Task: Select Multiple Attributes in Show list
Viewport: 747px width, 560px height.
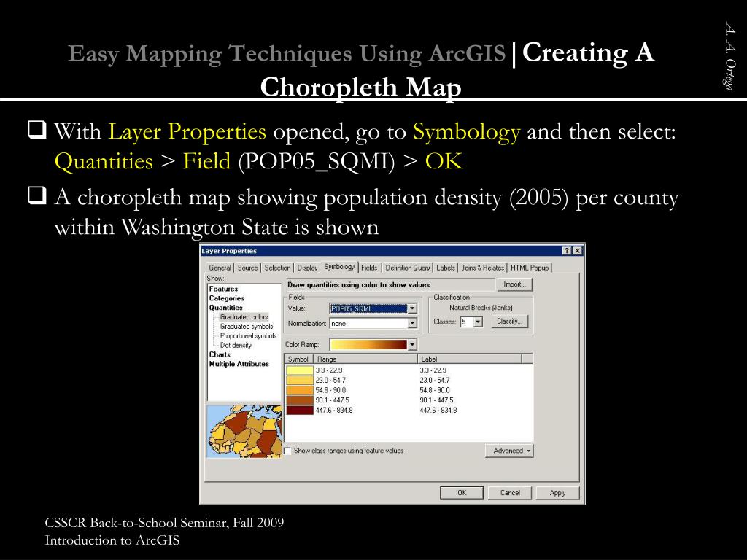Action: (239, 364)
